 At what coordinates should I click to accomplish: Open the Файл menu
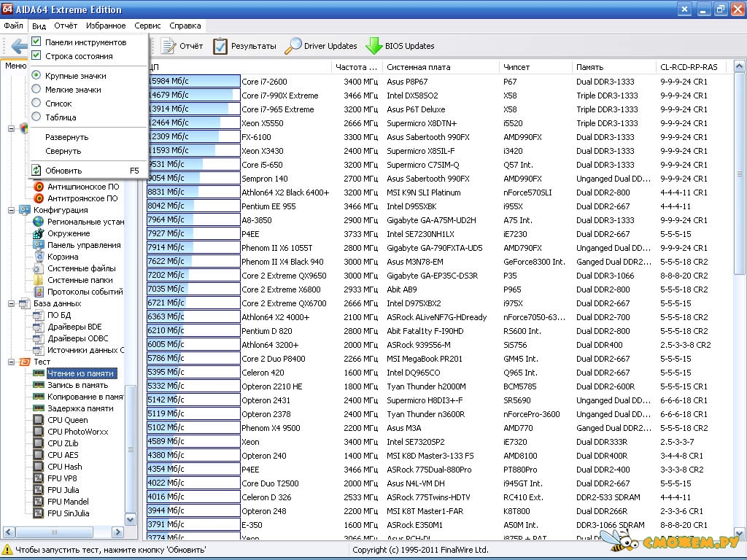(13, 26)
